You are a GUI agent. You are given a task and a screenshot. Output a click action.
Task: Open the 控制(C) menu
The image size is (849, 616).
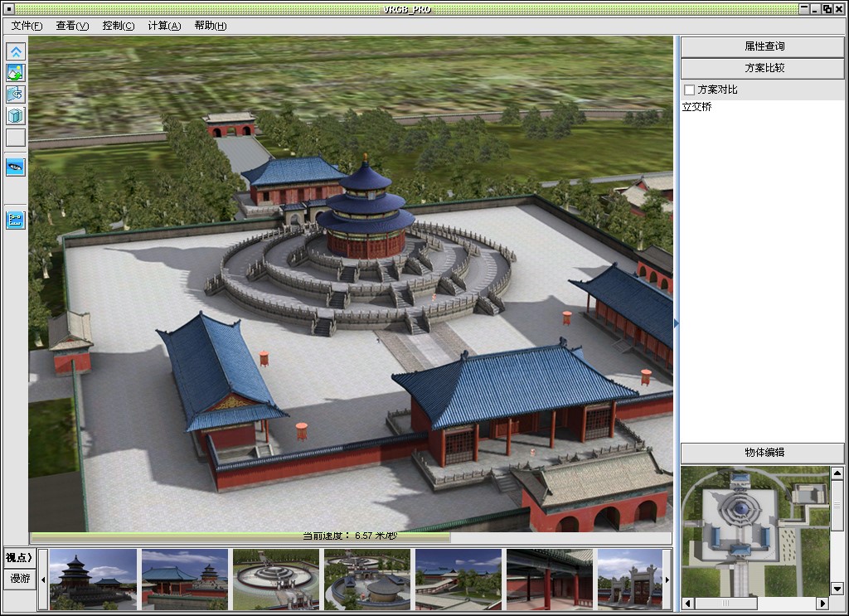118,26
